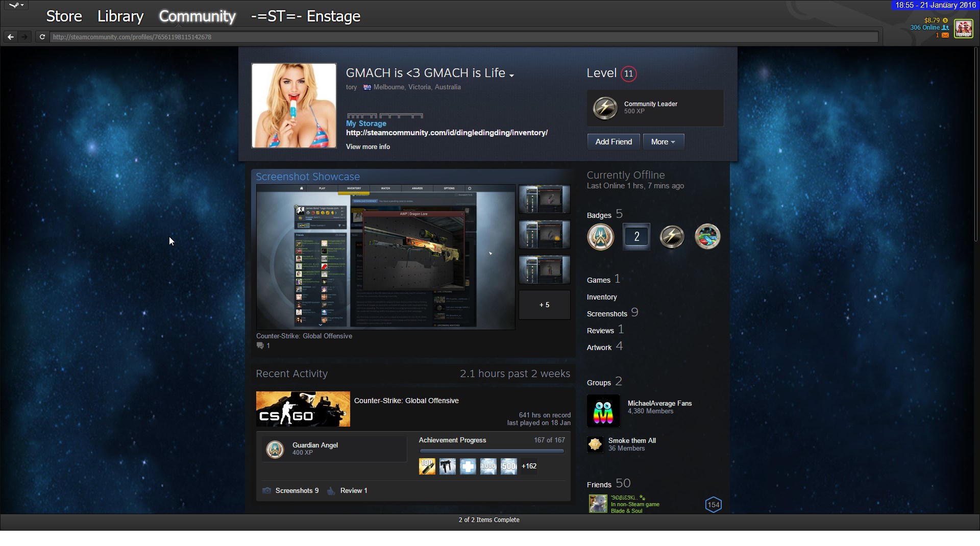Click the page reload icon
This screenshot has width=980, height=546.
click(42, 37)
